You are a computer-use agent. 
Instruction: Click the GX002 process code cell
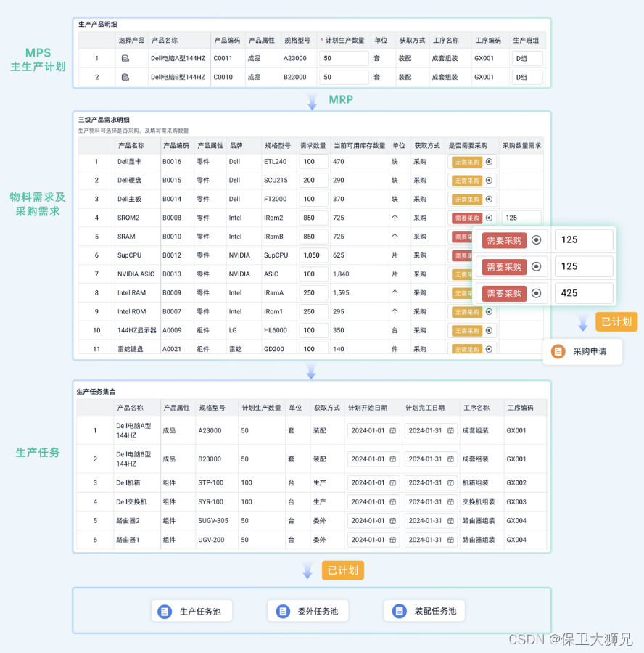pos(516,482)
